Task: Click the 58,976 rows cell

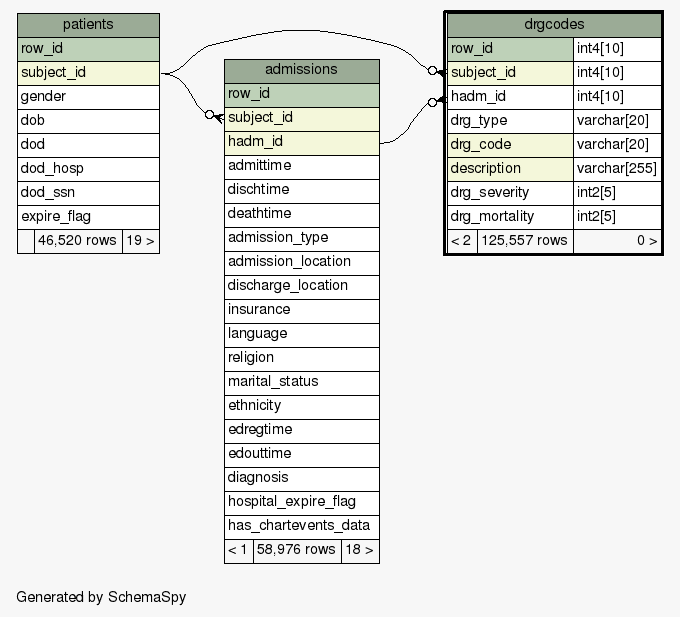Action: point(297,550)
